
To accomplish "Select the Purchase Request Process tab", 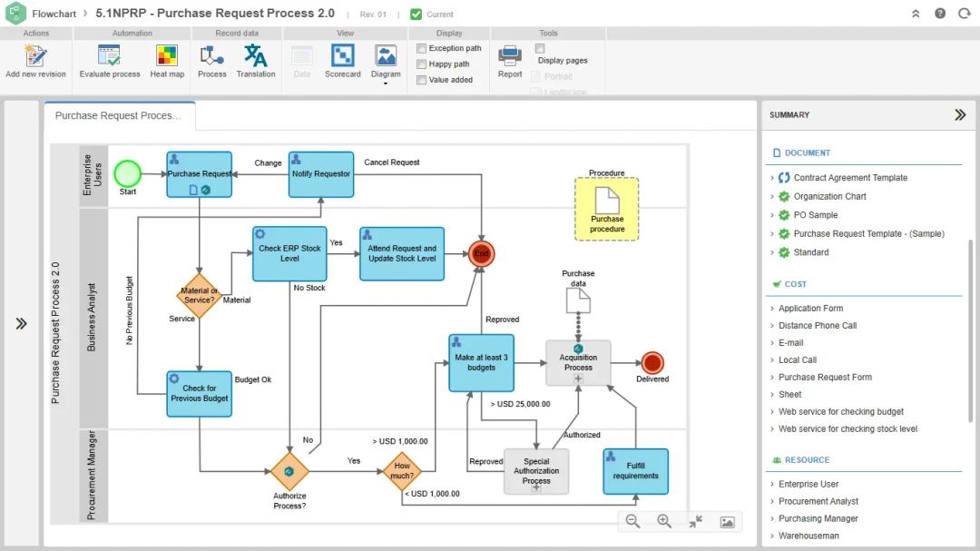I will (x=118, y=116).
